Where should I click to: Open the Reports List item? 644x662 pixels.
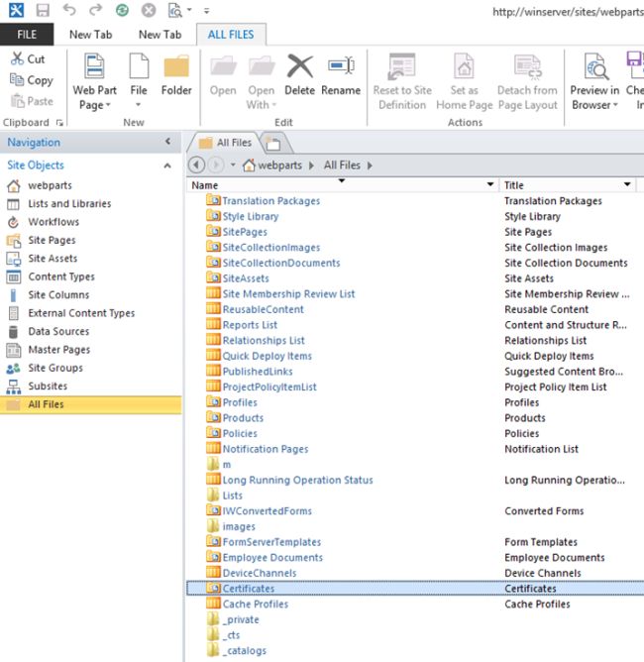pos(250,325)
